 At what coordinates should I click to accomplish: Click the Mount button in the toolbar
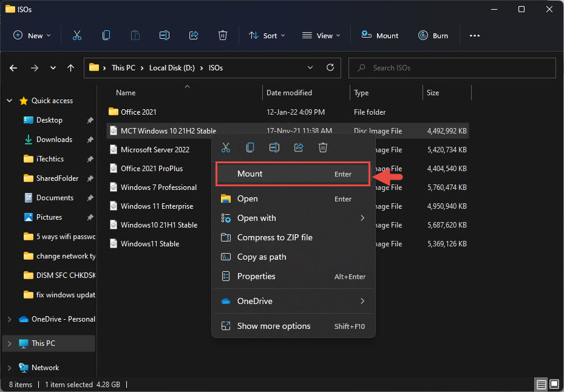tap(380, 35)
